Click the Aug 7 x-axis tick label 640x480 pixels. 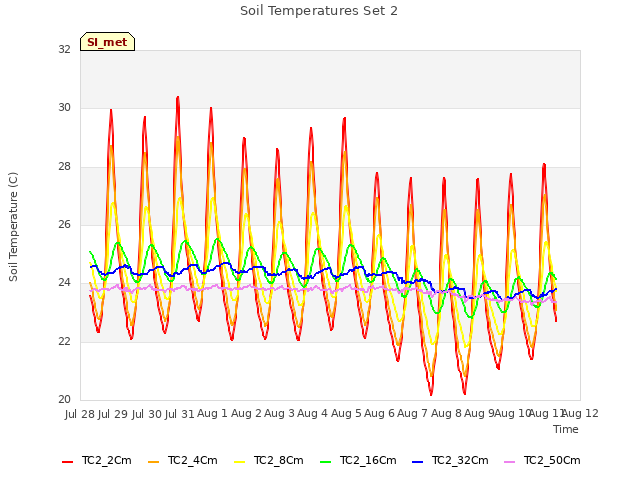[x=412, y=414]
